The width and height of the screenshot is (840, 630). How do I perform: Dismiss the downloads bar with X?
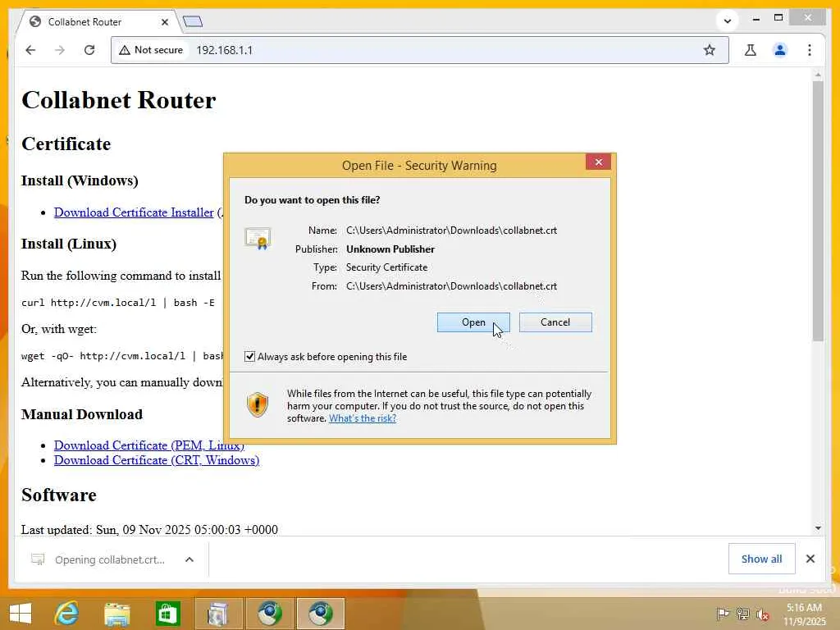coord(810,559)
